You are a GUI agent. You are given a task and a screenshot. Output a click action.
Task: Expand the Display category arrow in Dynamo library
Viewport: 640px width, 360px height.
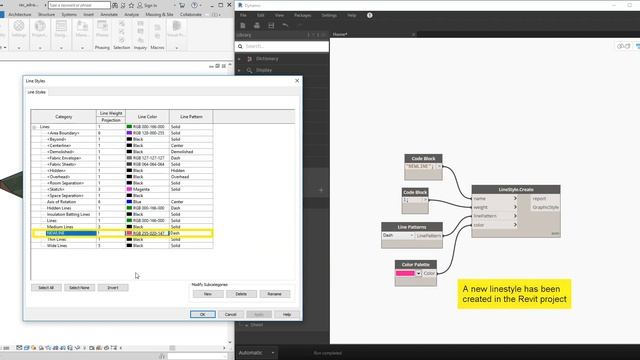(239, 70)
